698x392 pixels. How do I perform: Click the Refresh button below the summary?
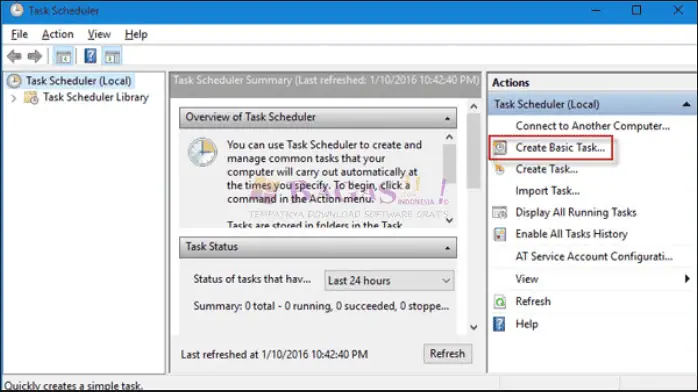pyautogui.click(x=447, y=354)
